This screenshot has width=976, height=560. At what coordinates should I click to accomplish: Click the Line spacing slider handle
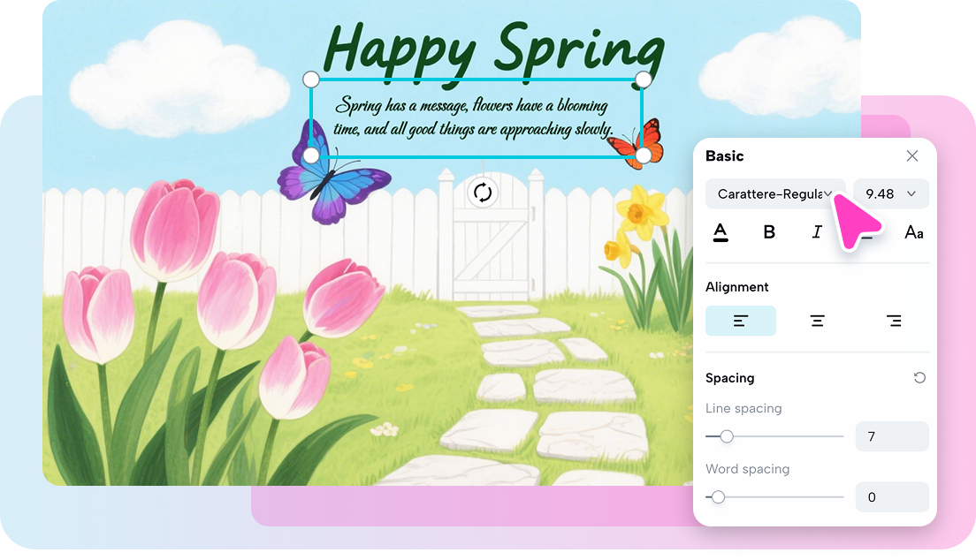(x=727, y=436)
